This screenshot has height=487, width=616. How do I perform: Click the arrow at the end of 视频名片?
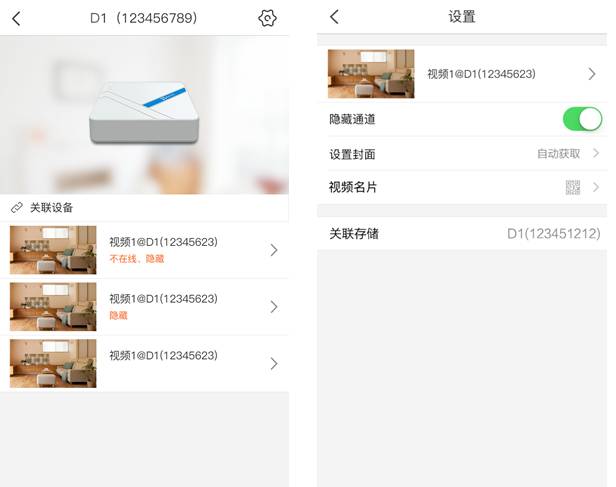pos(596,187)
